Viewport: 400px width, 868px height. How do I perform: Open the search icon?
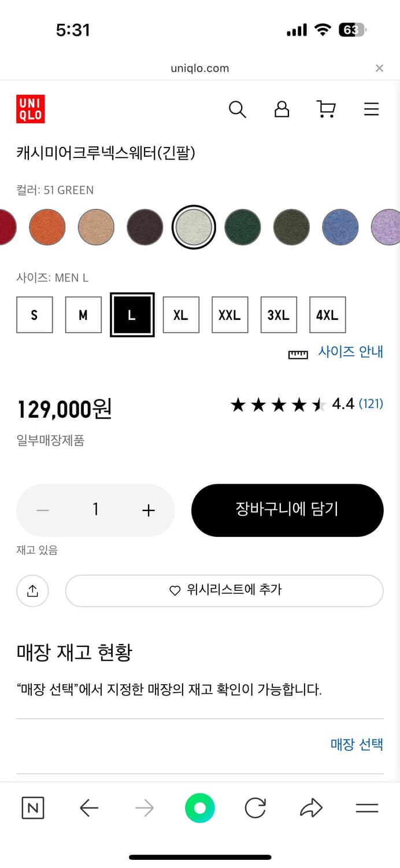[237, 109]
